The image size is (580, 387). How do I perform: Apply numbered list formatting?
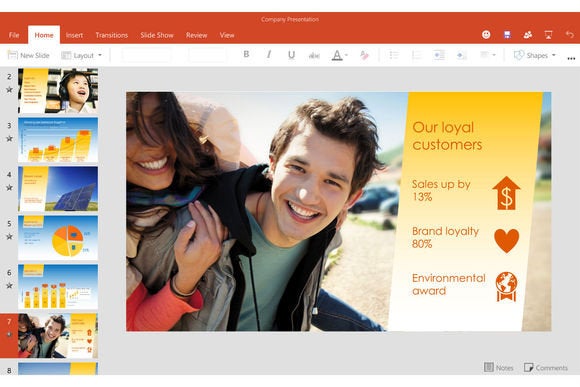(417, 55)
